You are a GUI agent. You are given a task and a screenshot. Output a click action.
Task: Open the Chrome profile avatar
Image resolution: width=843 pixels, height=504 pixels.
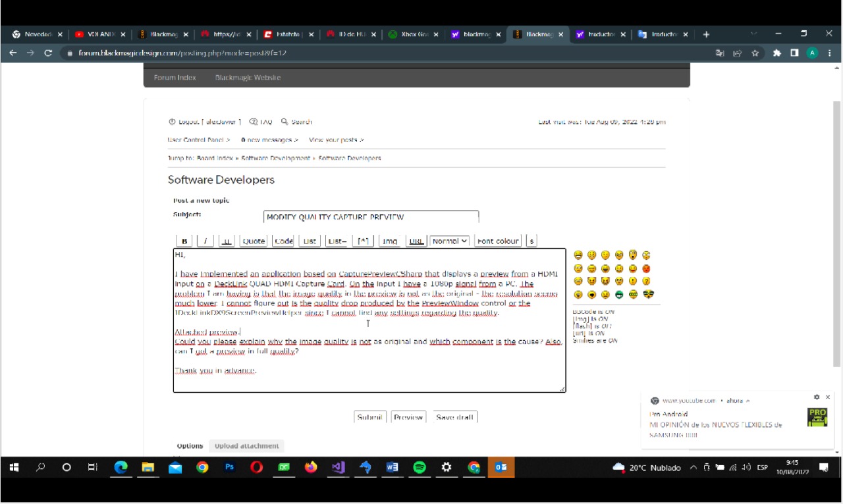813,53
